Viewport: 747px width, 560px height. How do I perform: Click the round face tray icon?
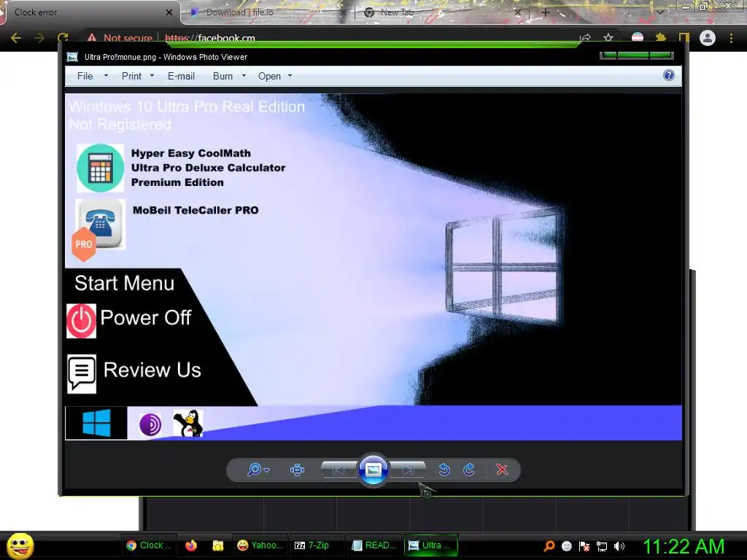[566, 546]
